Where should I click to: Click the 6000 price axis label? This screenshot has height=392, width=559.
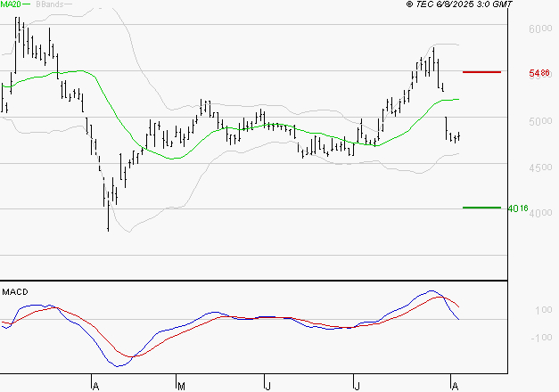(540, 29)
